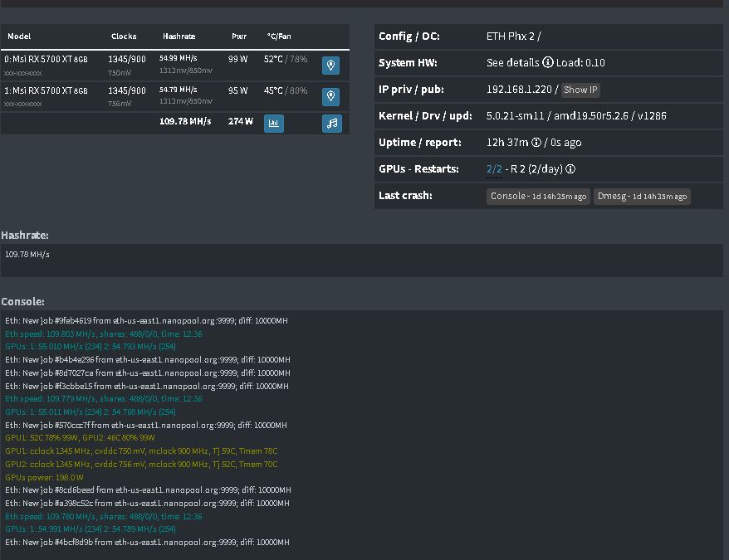This screenshot has width=729, height=560.
Task: Click the GPU1: 52C 78% 99W status line
Action: coord(80,438)
